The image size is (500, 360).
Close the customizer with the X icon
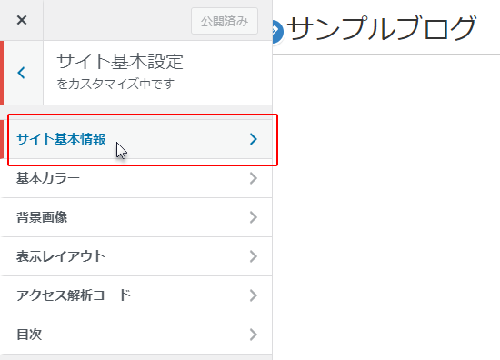22,20
